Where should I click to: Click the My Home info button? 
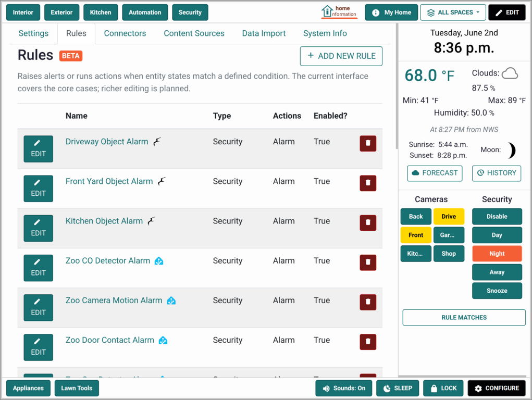click(x=391, y=12)
